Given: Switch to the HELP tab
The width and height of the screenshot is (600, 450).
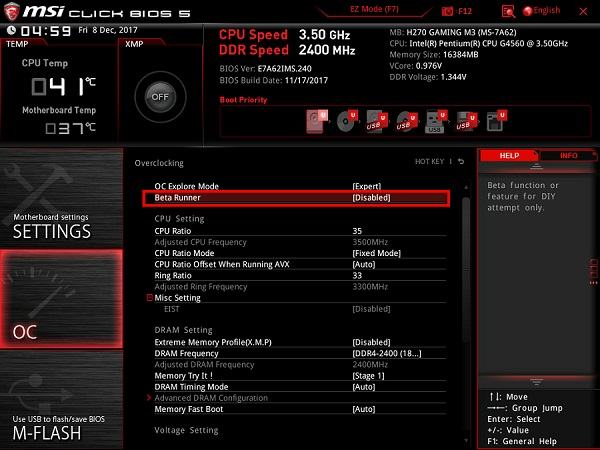Looking at the screenshot, I should pos(509,156).
